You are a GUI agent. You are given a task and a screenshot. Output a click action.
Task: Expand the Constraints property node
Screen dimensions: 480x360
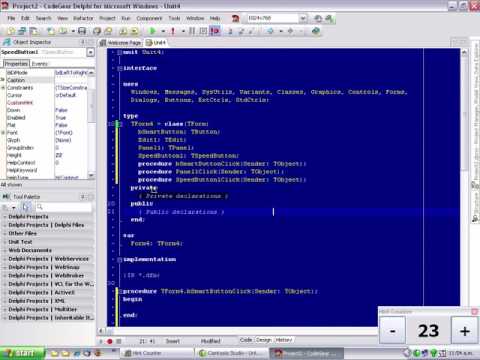coord(3,88)
